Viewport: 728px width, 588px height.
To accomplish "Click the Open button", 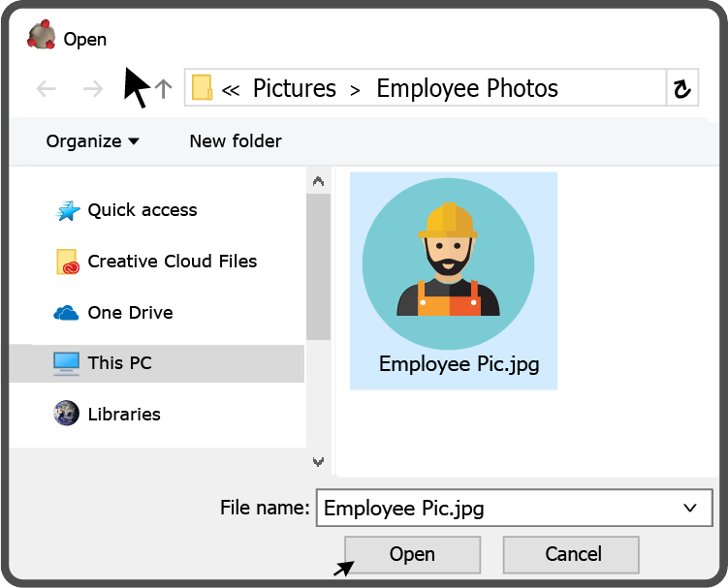I will pos(412,555).
